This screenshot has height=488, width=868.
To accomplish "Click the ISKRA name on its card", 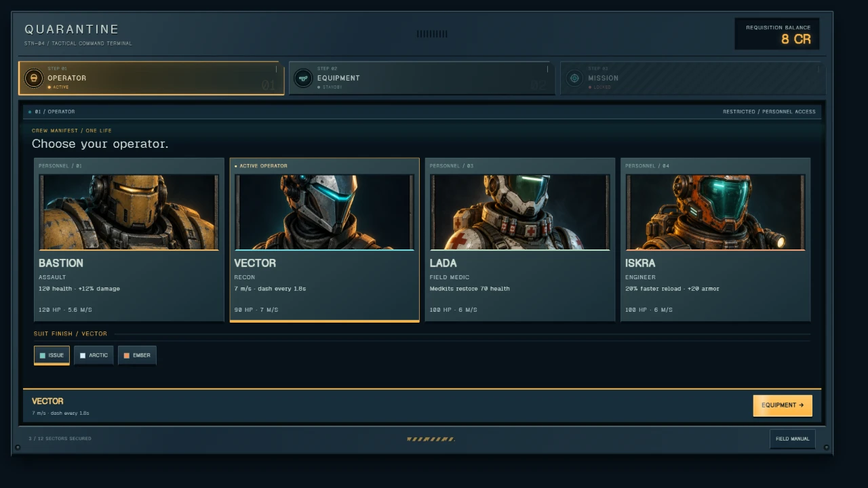I will coord(640,263).
